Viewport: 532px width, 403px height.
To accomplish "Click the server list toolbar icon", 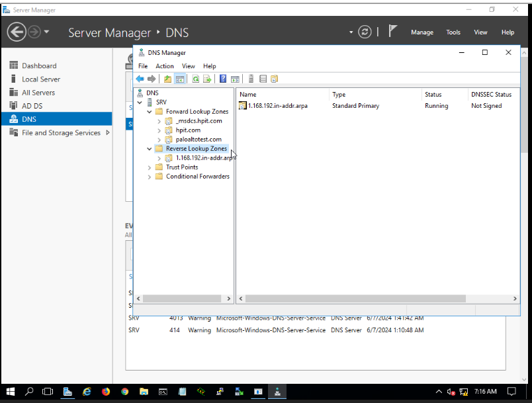I will click(263, 79).
